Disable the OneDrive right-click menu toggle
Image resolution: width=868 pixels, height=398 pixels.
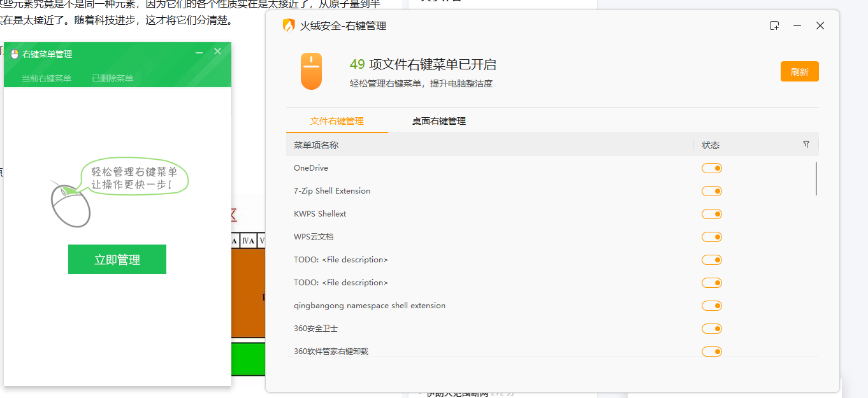click(712, 168)
